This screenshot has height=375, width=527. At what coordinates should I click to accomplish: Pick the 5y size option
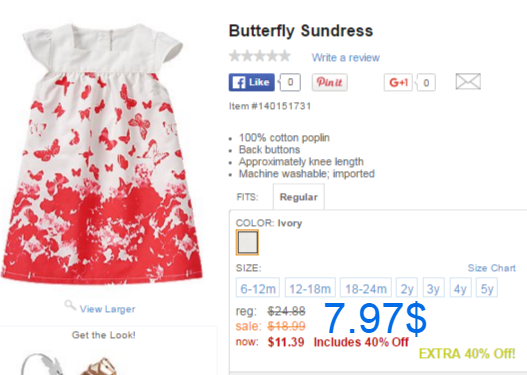[x=487, y=288]
